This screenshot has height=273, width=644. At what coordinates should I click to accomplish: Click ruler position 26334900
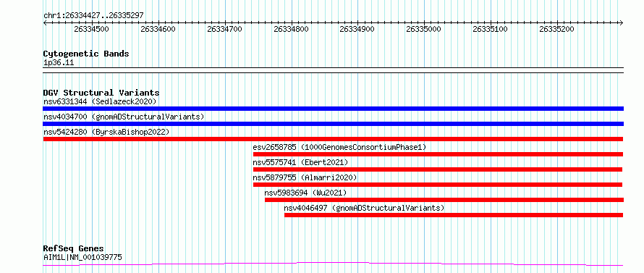point(357,29)
